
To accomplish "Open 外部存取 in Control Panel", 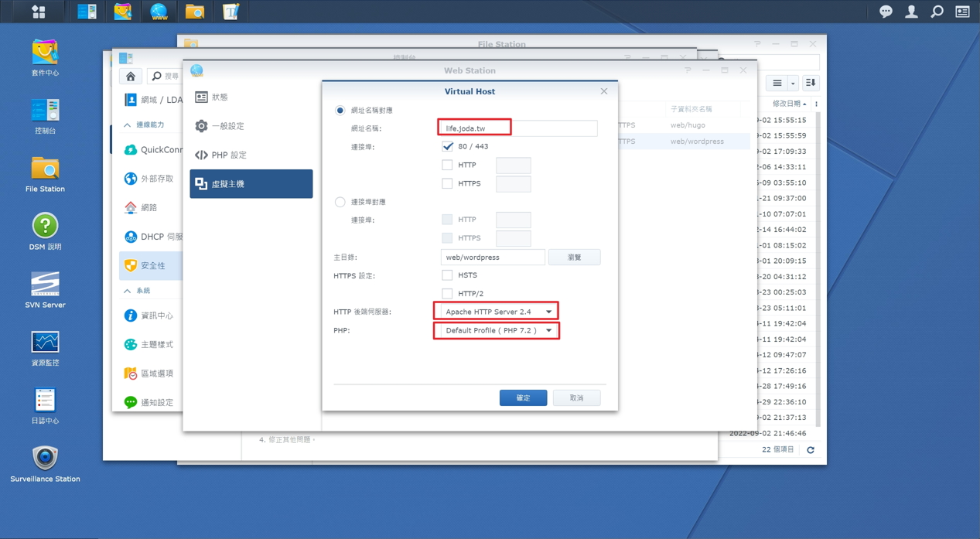I will [152, 179].
